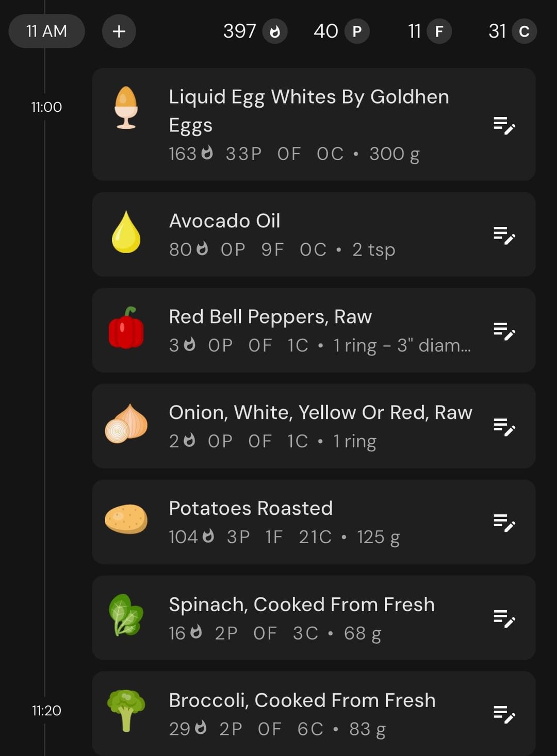This screenshot has height=756, width=557.
Task: Select the 11 AM time pill
Action: pos(46,31)
